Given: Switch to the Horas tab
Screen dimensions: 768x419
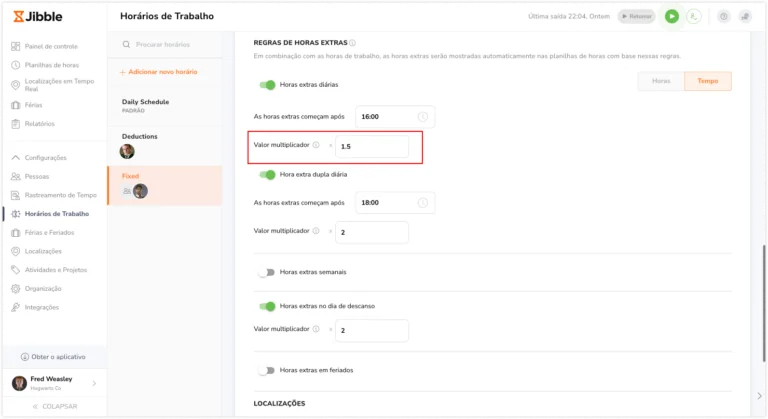Looking at the screenshot, I should click(x=661, y=81).
